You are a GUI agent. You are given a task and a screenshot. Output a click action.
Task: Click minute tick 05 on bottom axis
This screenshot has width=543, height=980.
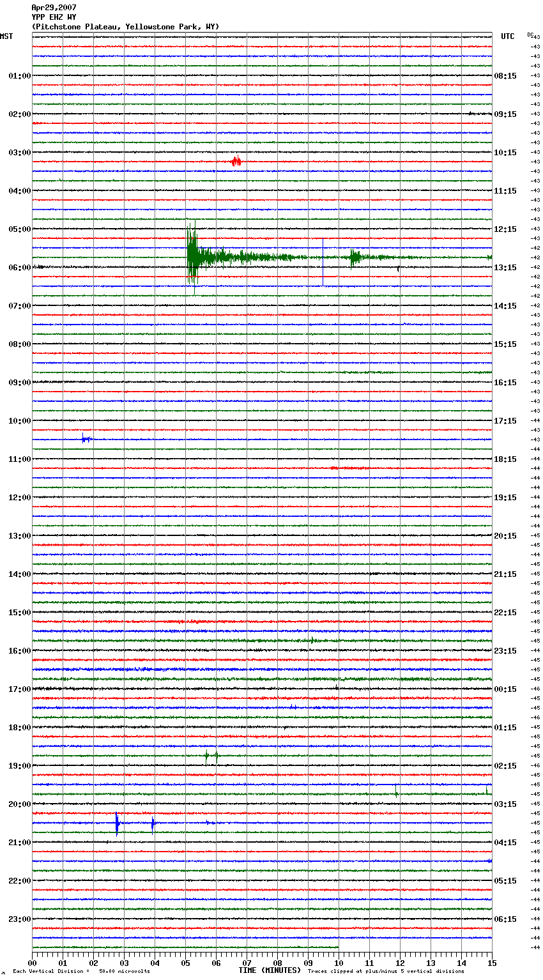185,963
